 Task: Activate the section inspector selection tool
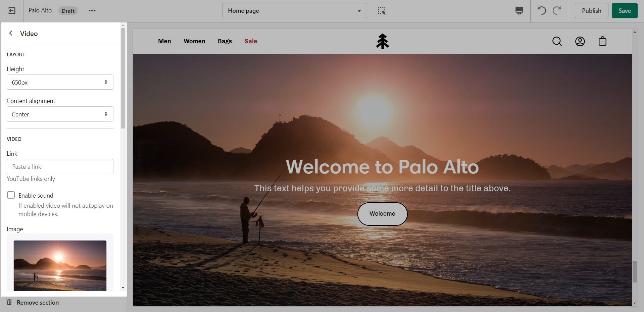click(x=382, y=11)
